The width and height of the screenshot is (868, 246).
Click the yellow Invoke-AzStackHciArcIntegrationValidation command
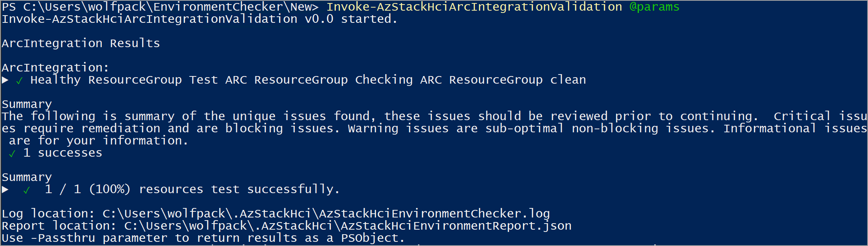pos(474,7)
